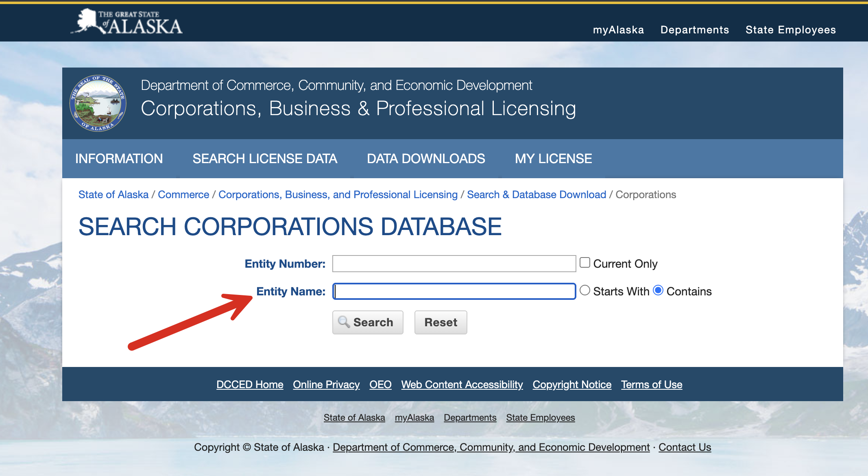Click the Search button
The width and height of the screenshot is (868, 476).
pyautogui.click(x=368, y=322)
